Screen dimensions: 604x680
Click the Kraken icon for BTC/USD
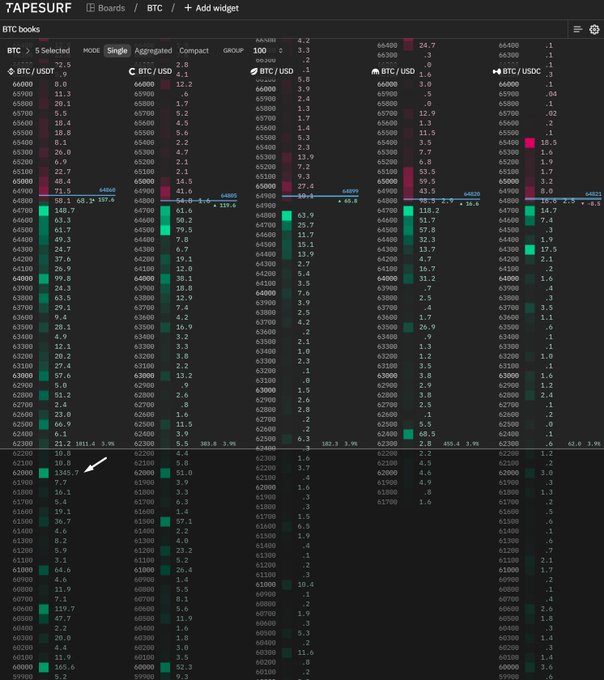(x=375, y=71)
